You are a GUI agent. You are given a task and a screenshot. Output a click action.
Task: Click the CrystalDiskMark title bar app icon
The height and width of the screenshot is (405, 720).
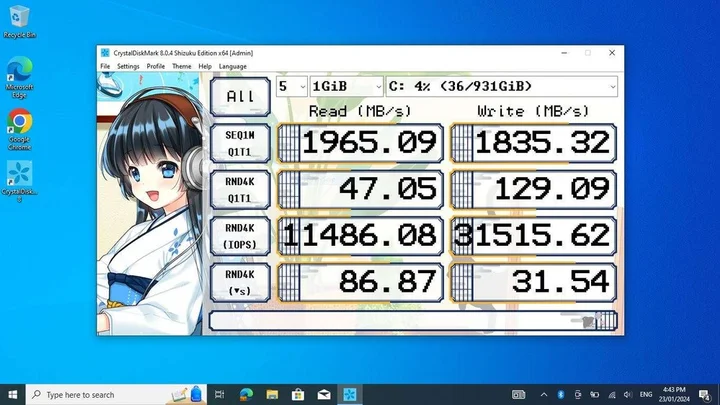coord(105,53)
